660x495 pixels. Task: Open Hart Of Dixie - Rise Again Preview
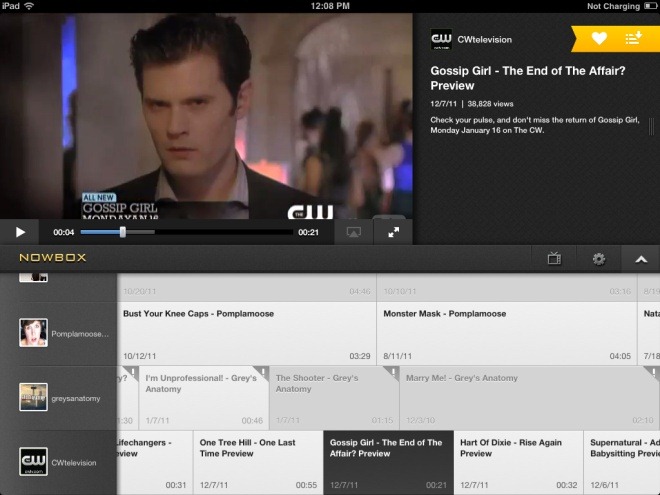click(x=519, y=462)
